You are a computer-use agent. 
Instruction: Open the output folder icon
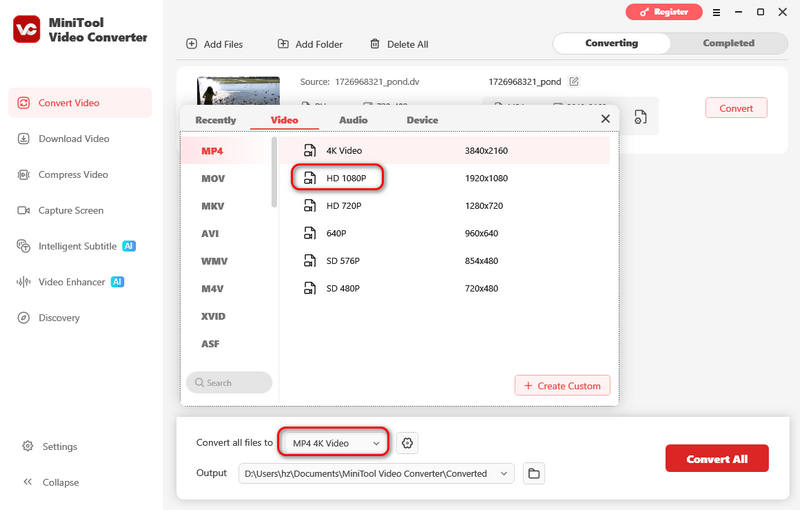pyautogui.click(x=534, y=473)
